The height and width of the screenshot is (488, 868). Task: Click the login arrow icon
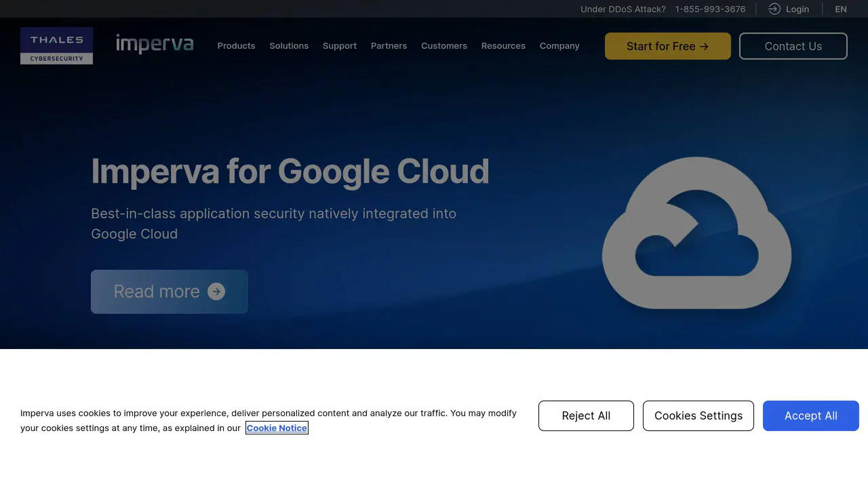(x=774, y=9)
